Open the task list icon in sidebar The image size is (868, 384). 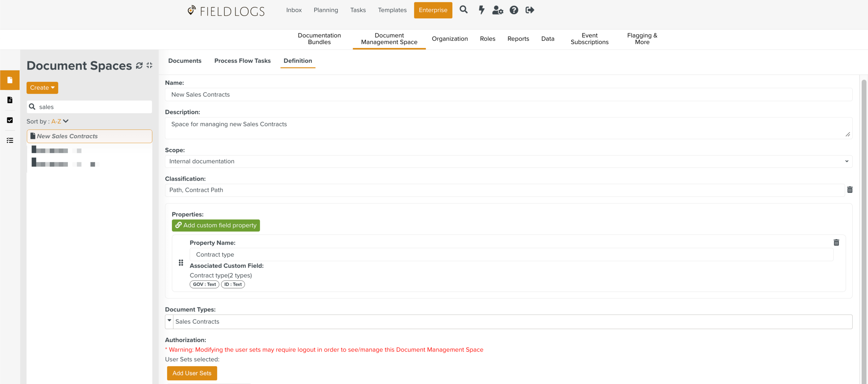(10, 140)
